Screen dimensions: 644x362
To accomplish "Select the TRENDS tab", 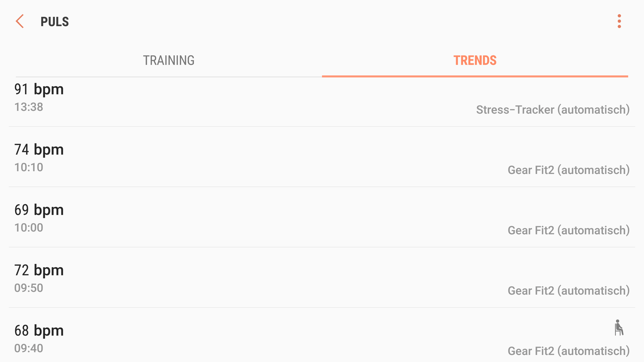I will [475, 60].
